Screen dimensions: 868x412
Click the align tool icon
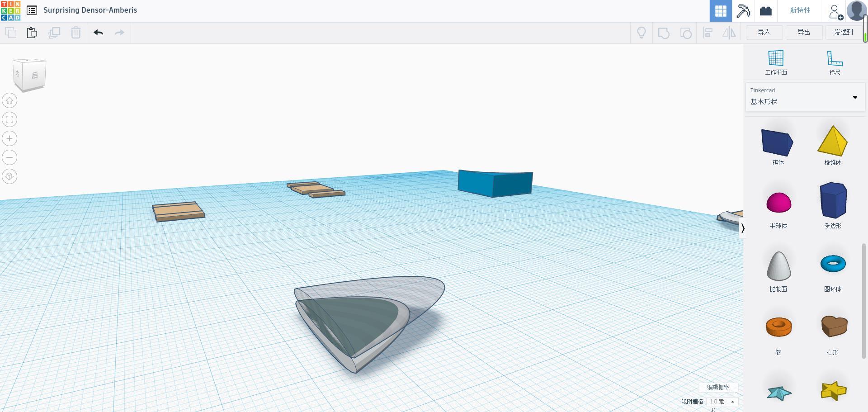coord(708,33)
